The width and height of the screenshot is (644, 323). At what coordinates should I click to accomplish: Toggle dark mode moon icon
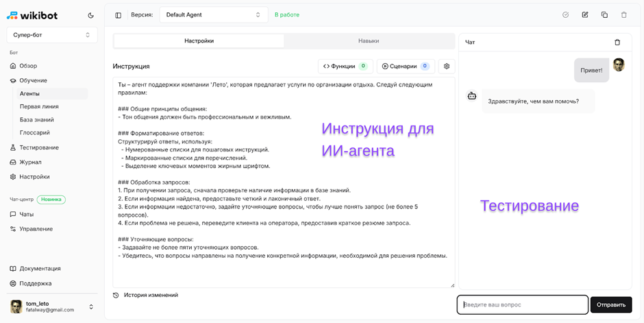click(90, 16)
